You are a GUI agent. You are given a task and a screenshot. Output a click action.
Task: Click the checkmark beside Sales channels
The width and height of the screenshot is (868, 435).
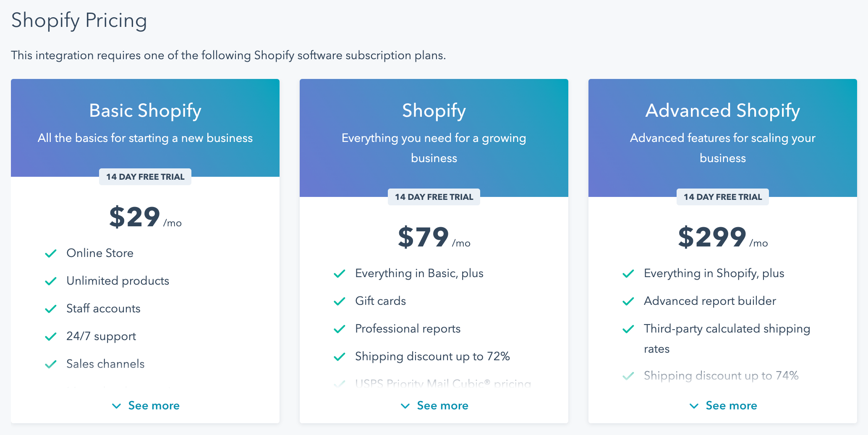coord(51,364)
